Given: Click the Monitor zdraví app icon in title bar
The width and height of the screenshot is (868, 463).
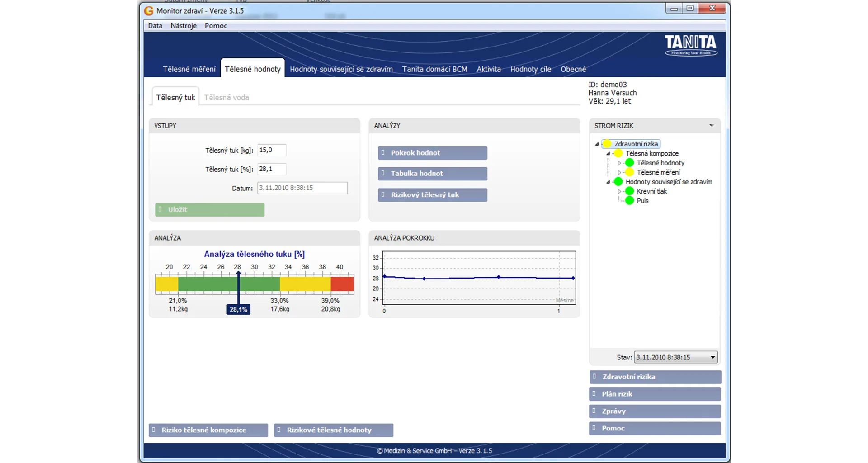Looking at the screenshot, I should click(x=149, y=11).
